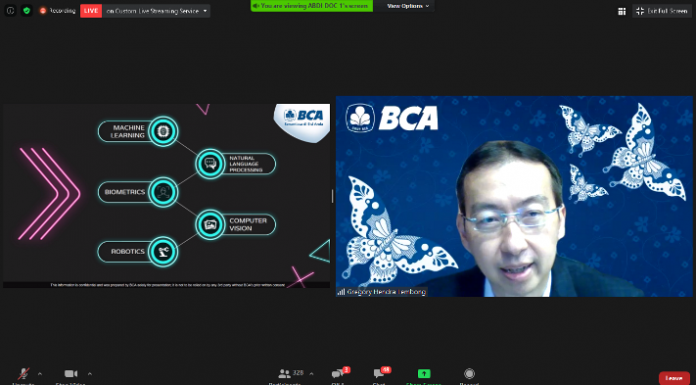Image resolution: width=696 pixels, height=385 pixels.
Task: Expand the video settings caret next to Stop Video
Action: (90, 373)
